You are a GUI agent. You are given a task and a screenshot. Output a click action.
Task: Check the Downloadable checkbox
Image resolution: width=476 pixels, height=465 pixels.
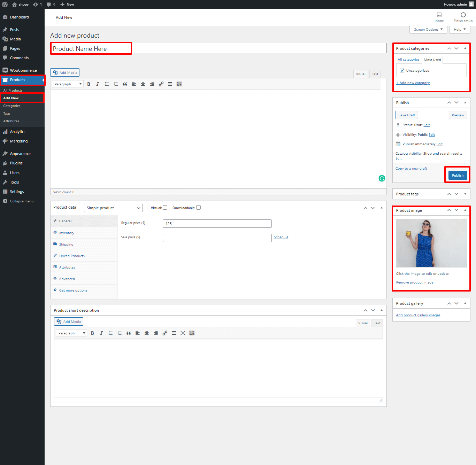pos(198,208)
